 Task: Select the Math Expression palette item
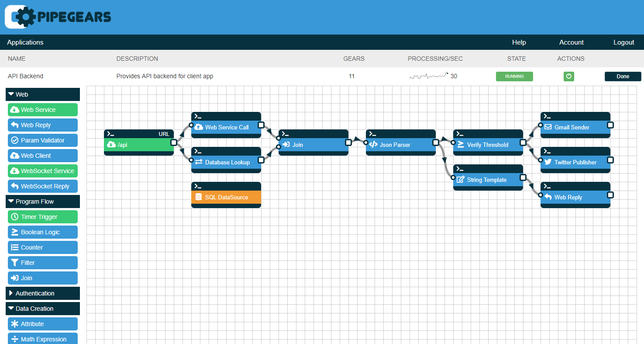pos(43,339)
